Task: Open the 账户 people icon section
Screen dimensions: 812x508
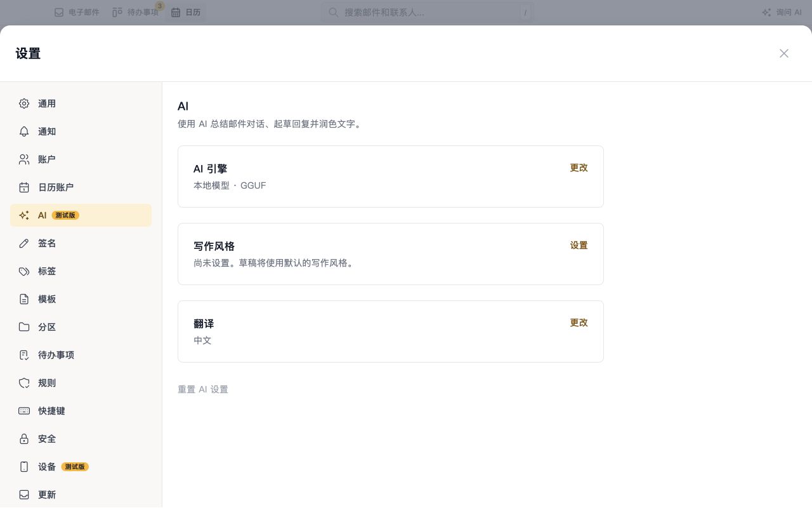Action: (x=24, y=159)
